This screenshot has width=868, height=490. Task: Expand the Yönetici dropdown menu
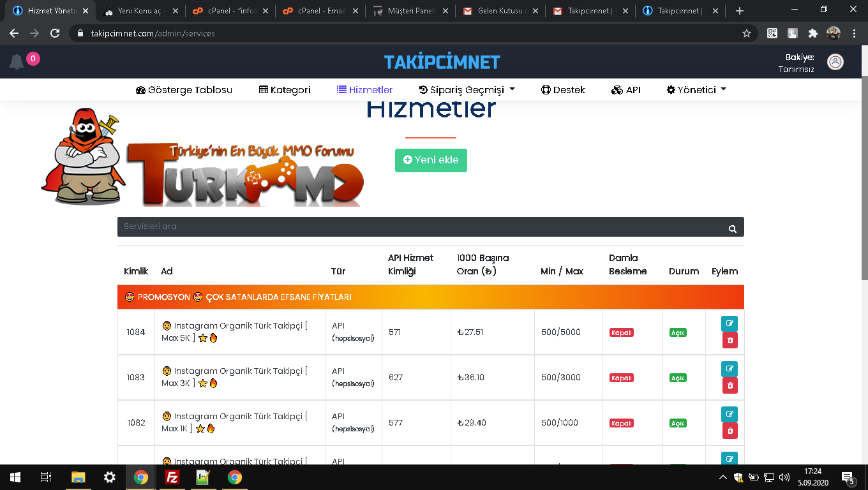pos(696,90)
